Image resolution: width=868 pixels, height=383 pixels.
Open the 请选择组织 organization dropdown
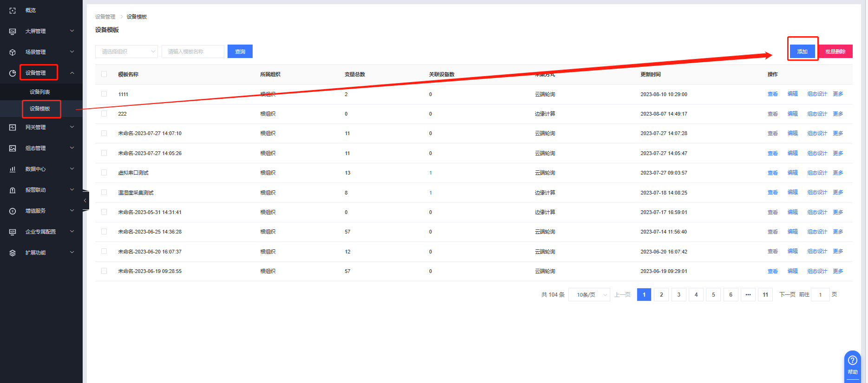tap(126, 52)
